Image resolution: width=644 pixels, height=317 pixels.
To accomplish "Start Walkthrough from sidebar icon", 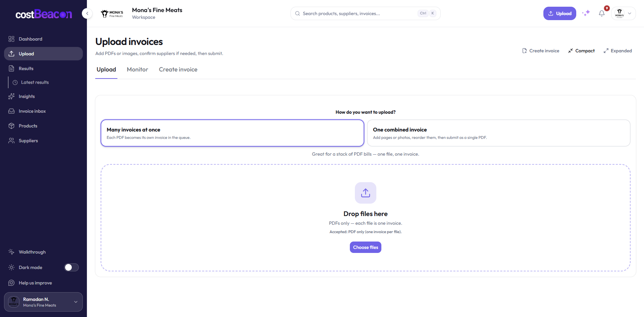I will pos(11,252).
